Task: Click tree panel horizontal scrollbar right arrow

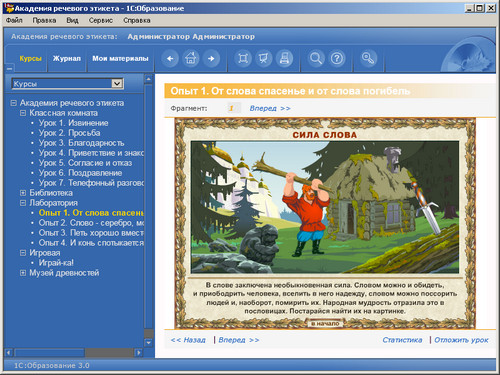Action: pos(138,352)
